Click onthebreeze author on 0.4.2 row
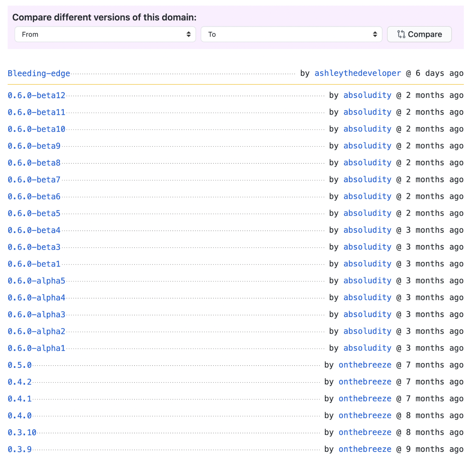 tap(365, 382)
